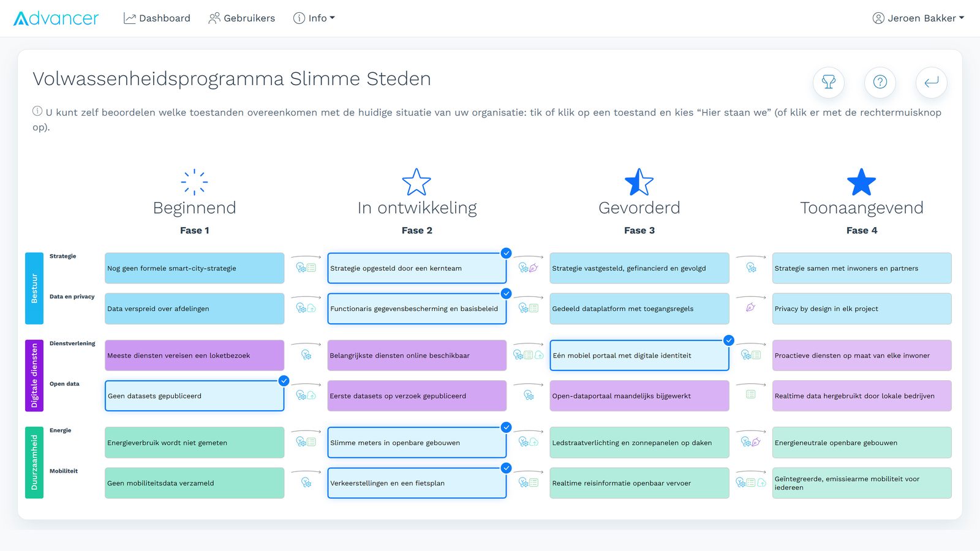This screenshot has width=980, height=551.
Task: Select state 'Geen mobiliteitsdata verzameld'
Action: [x=195, y=483]
